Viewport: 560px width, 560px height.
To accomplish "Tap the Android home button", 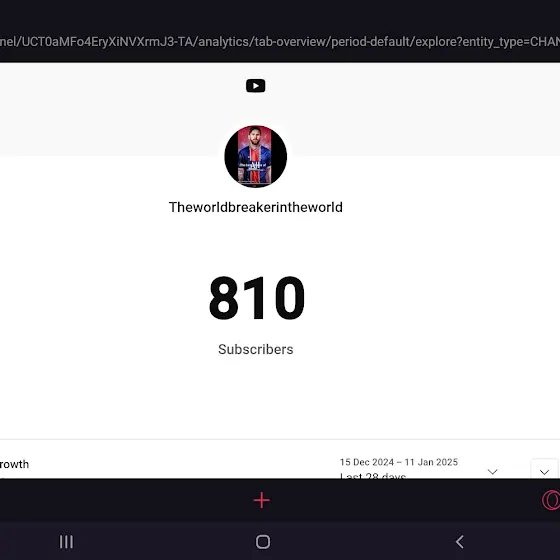I will pyautogui.click(x=263, y=541).
